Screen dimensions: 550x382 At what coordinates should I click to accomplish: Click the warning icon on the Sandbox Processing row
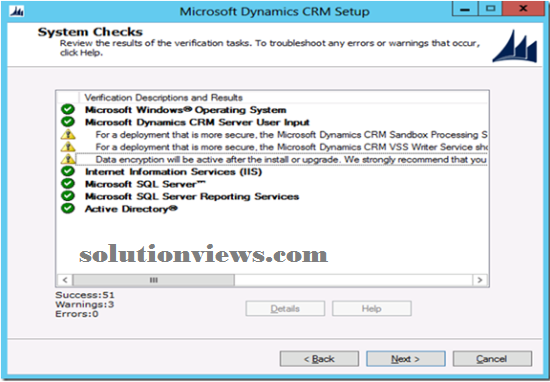pyautogui.click(x=68, y=134)
